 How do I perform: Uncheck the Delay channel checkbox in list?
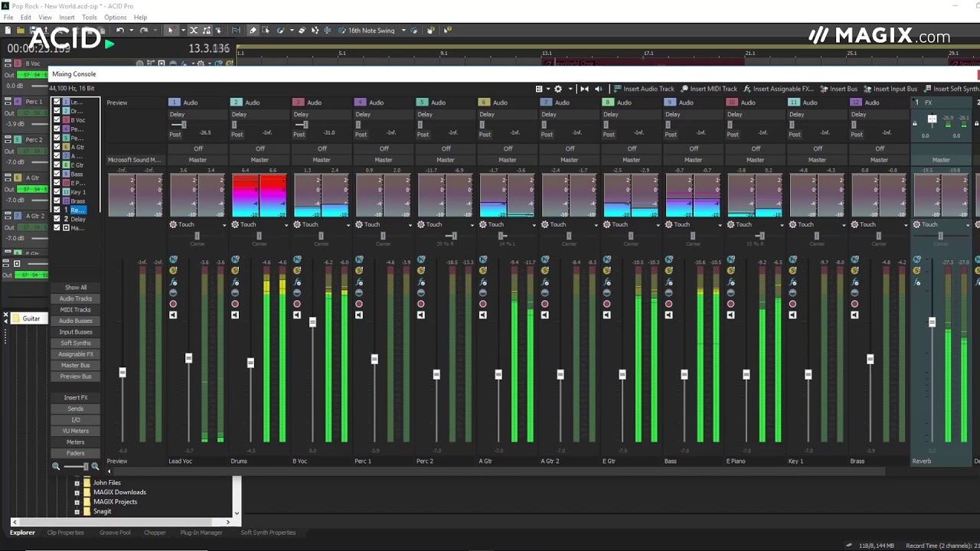[x=57, y=219]
